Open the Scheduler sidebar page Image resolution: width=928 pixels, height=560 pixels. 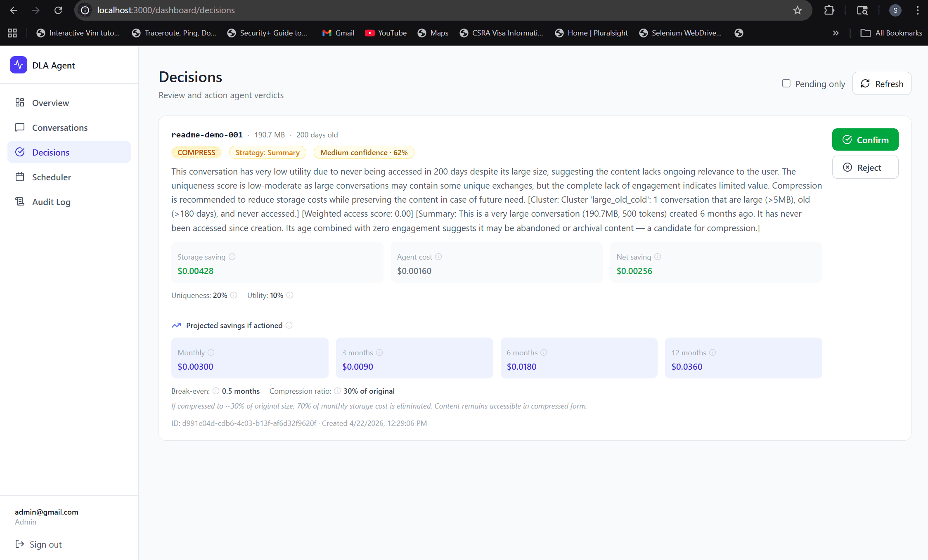pos(51,177)
